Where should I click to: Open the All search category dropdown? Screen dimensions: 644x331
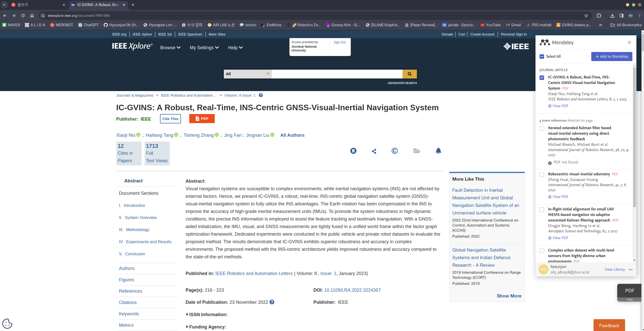click(247, 74)
